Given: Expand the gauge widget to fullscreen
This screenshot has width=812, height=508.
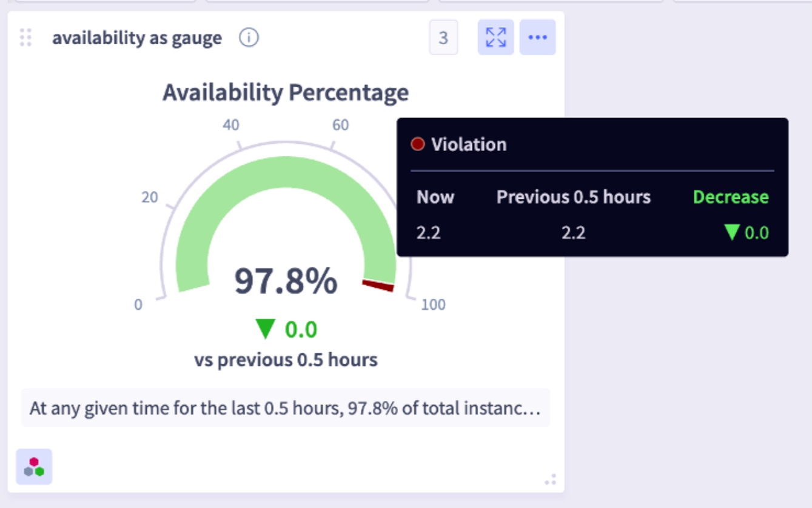Looking at the screenshot, I should [496, 38].
